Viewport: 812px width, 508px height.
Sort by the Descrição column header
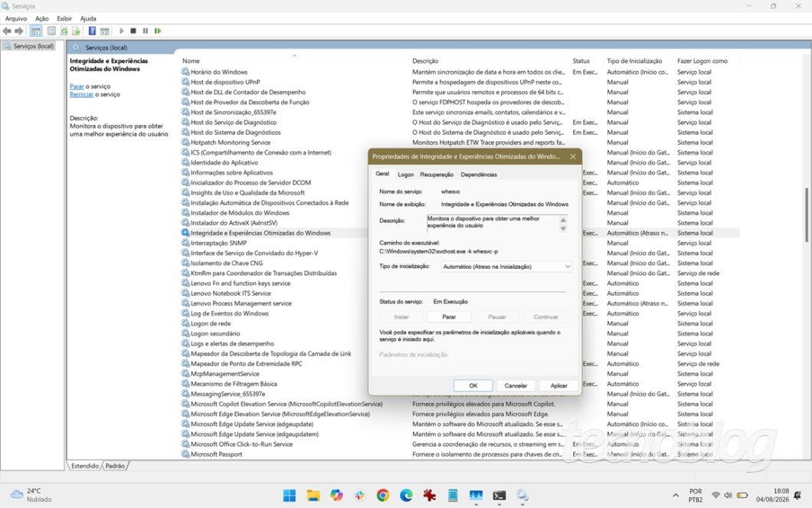(425, 61)
